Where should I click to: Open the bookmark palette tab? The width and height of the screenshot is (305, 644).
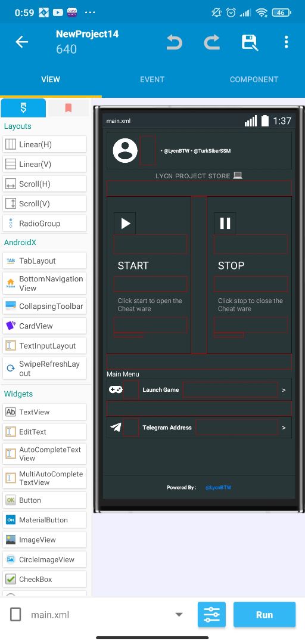68,108
